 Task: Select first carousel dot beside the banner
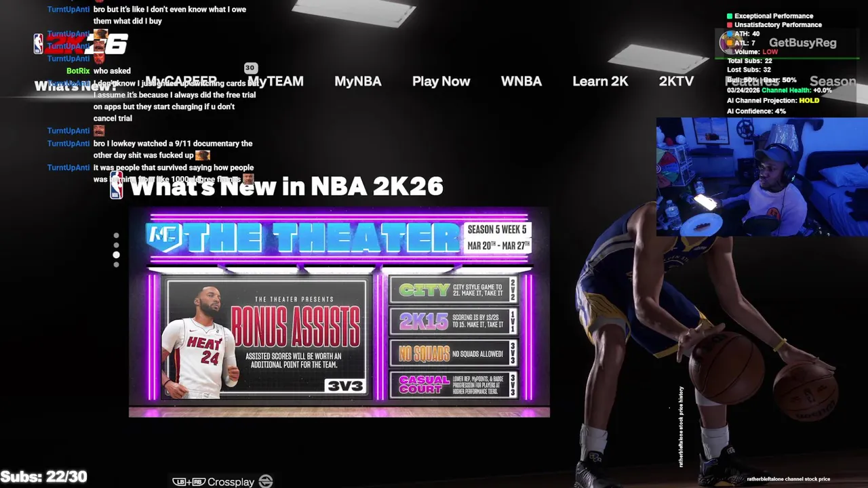coord(116,236)
